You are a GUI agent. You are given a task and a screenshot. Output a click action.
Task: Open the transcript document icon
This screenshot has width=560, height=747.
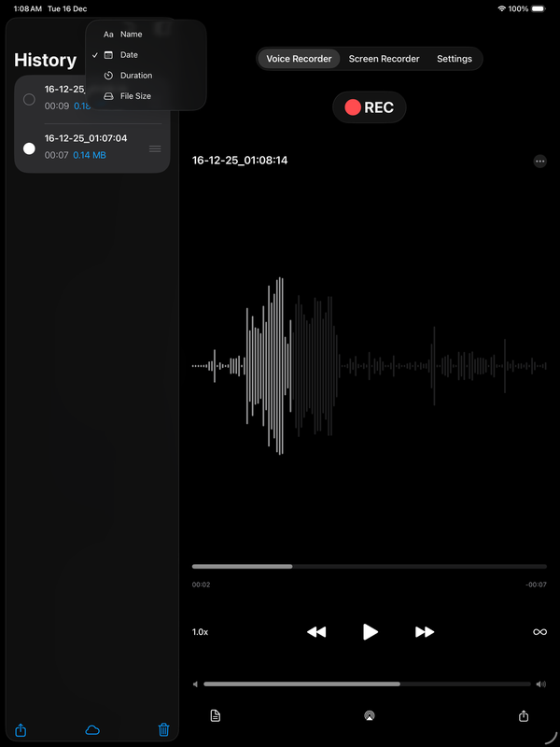216,716
